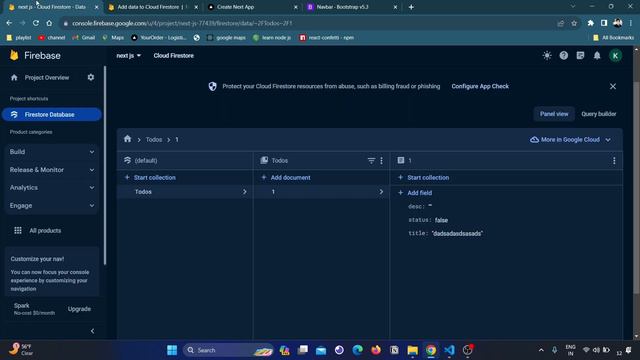The height and width of the screenshot is (360, 640).
Task: Switch to Navbar Bootstrap browser tab
Action: [352, 7]
